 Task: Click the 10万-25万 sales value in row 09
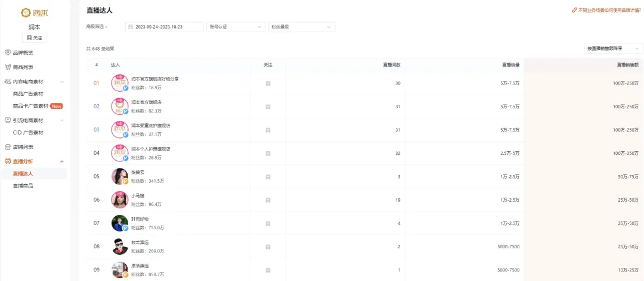click(629, 270)
